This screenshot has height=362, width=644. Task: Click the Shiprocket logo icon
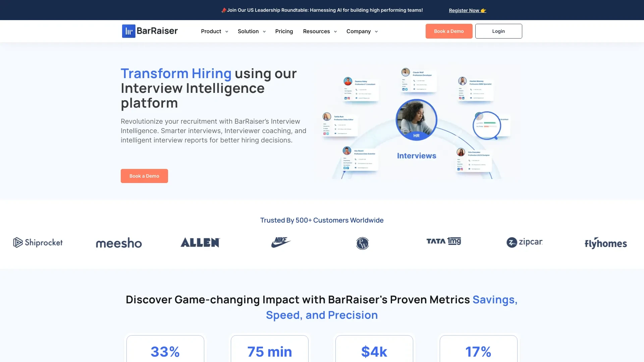pos(17,242)
